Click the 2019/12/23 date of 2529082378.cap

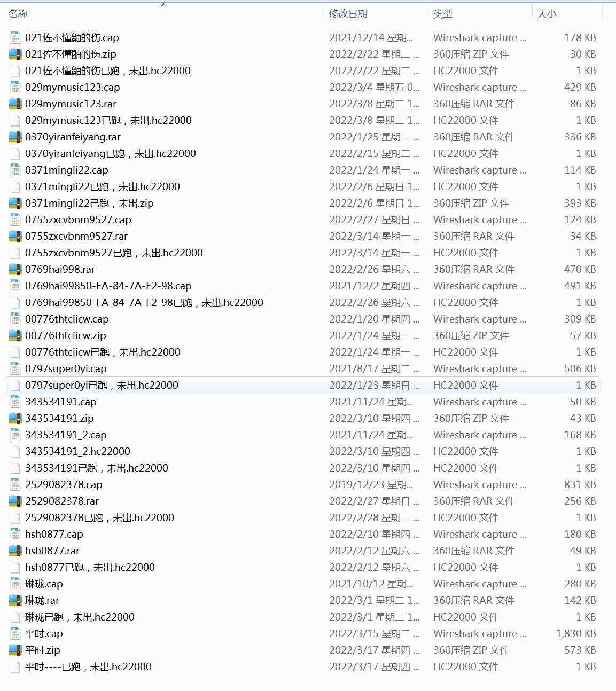(371, 484)
